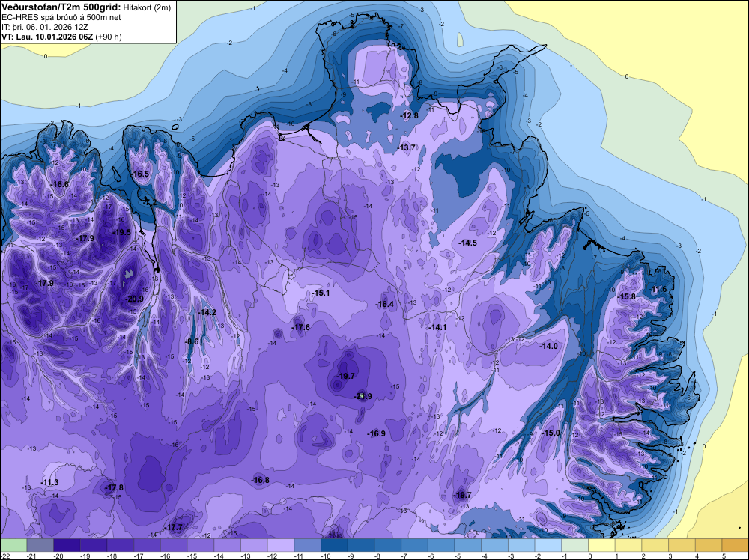Screen dimensions: 749x560
Task: Click the valid time 'VT: Lau. 10.01.2026 06Z'
Action: coord(48,37)
